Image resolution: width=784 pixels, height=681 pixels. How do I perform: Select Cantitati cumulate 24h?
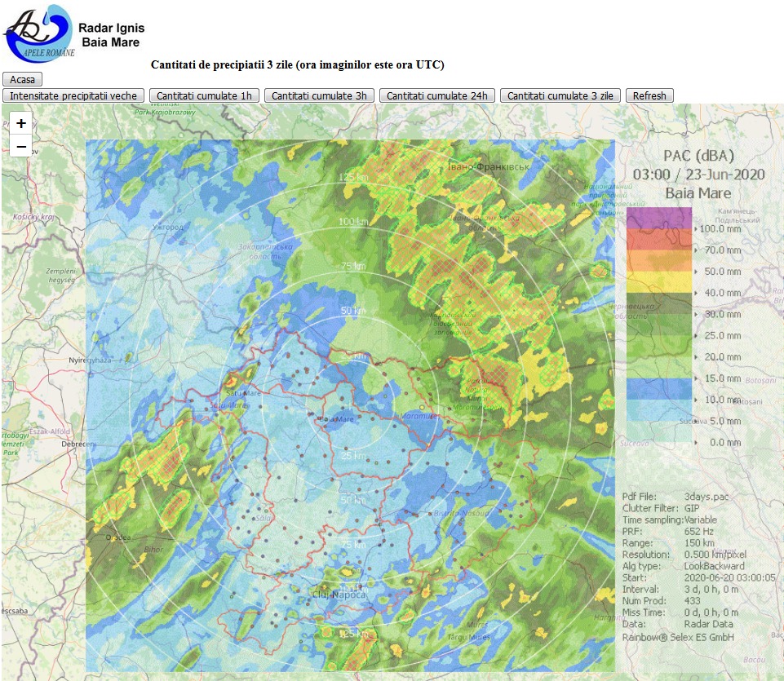[436, 95]
